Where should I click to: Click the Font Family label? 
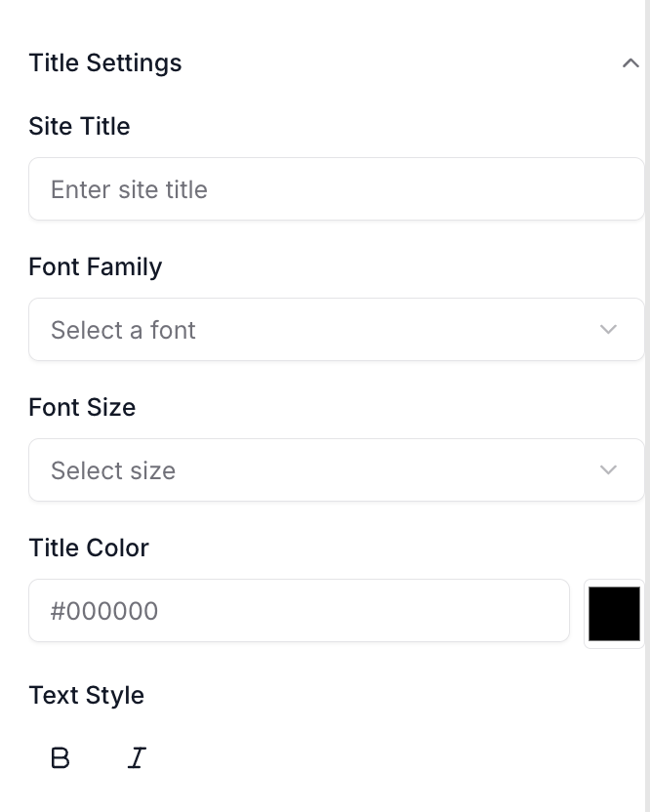[96, 267]
